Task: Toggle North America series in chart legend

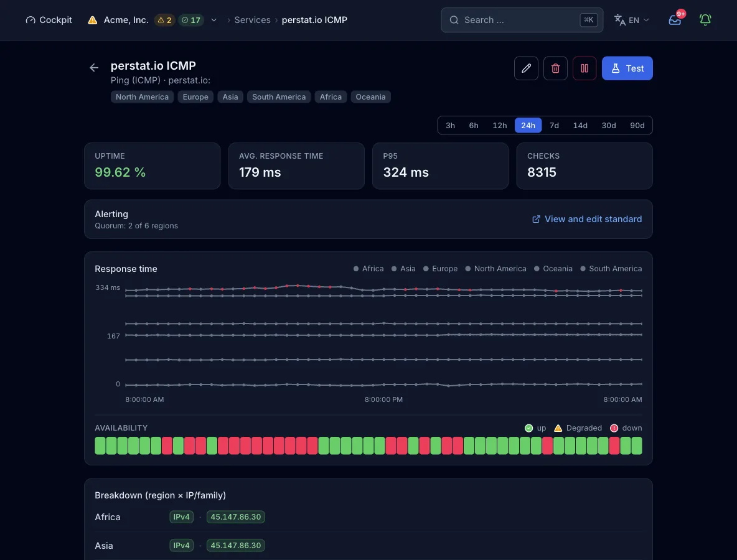Action: coord(496,269)
